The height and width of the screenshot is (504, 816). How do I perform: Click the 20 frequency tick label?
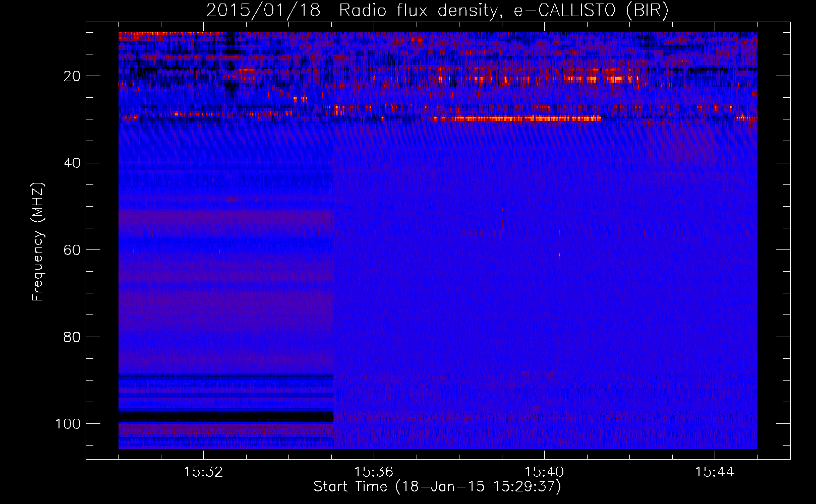pyautogui.click(x=72, y=76)
